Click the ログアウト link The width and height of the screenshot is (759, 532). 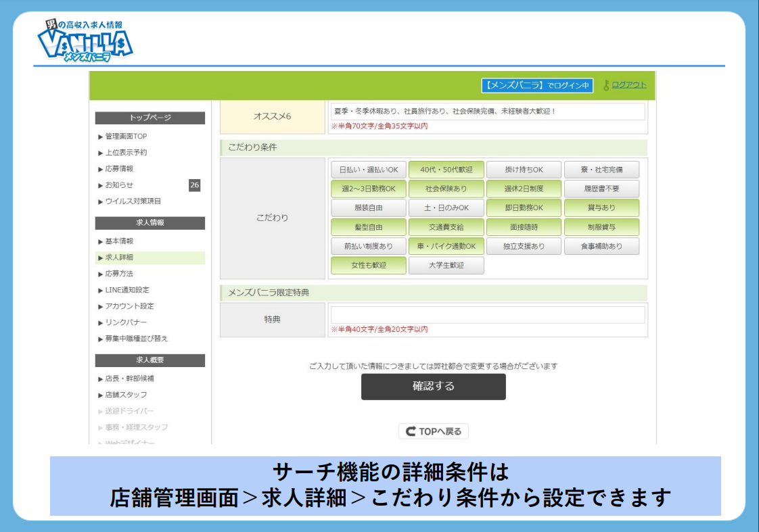[x=627, y=86]
